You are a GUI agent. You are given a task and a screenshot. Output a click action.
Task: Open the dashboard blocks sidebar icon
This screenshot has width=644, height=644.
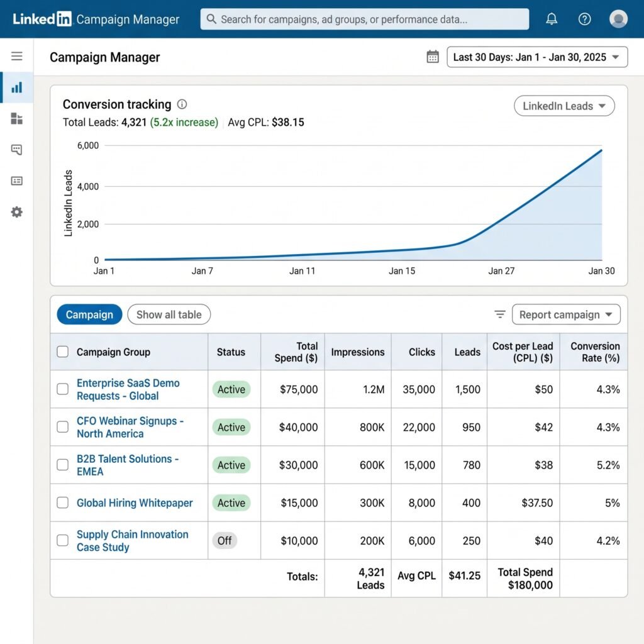pyautogui.click(x=17, y=118)
